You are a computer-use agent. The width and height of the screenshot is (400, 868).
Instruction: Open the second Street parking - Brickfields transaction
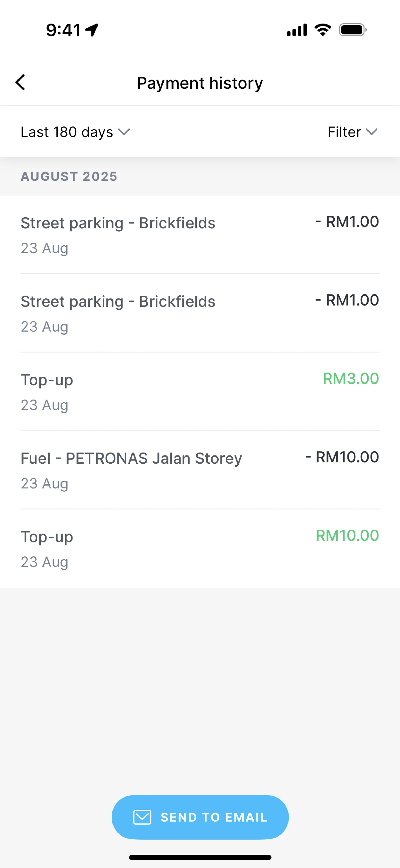(x=200, y=313)
